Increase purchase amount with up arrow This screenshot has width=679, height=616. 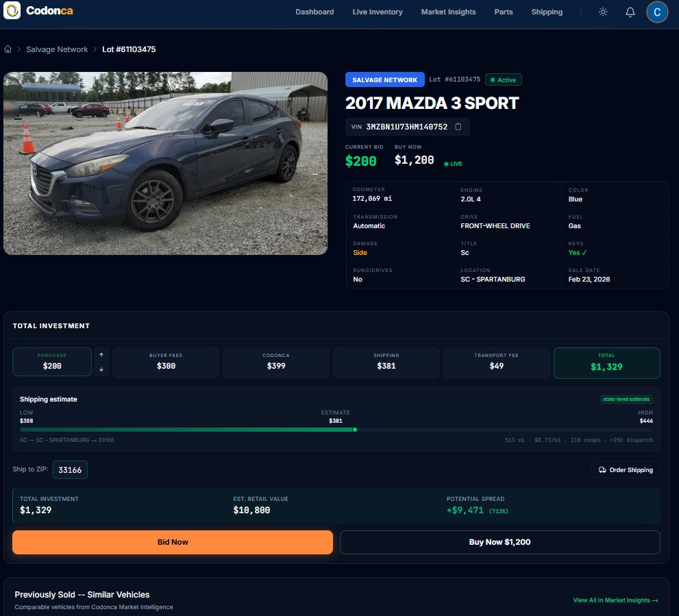(101, 355)
